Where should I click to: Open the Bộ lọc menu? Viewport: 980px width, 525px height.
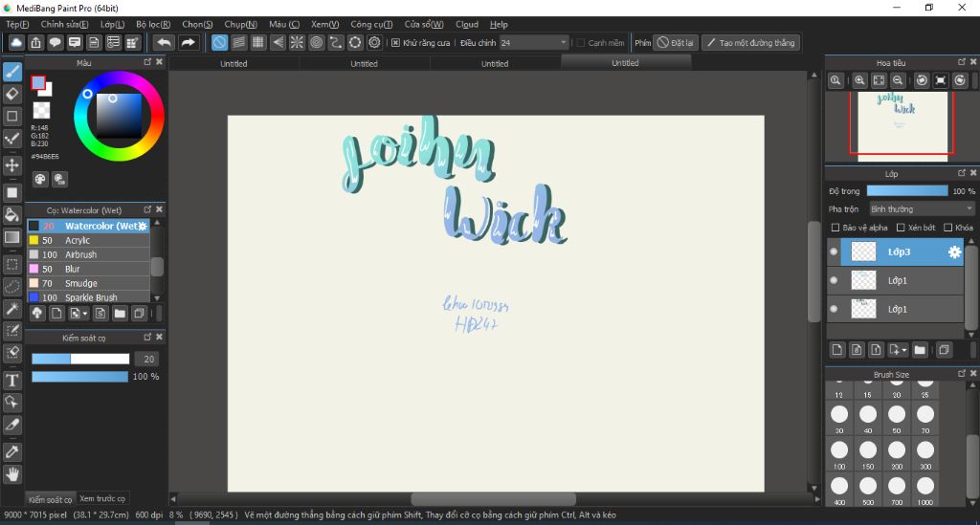pyautogui.click(x=153, y=24)
